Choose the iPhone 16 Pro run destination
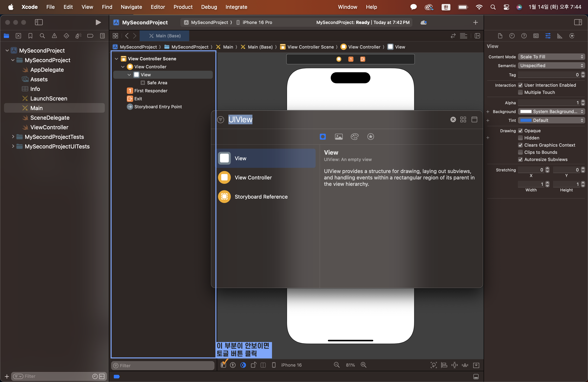 coord(254,22)
